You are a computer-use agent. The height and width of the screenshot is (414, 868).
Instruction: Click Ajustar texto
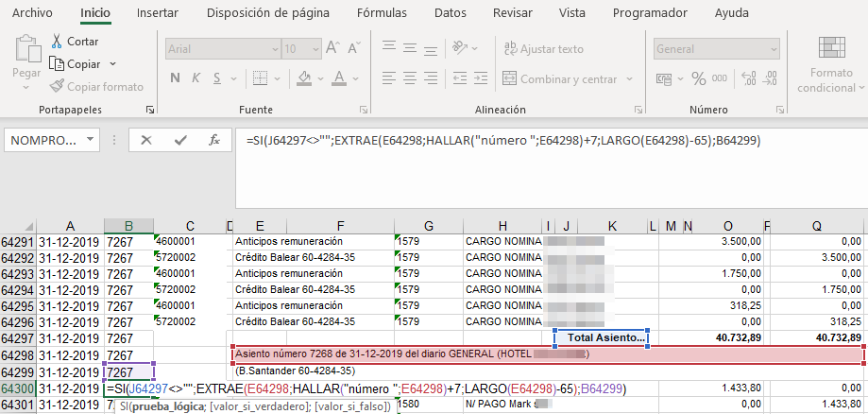click(543, 49)
